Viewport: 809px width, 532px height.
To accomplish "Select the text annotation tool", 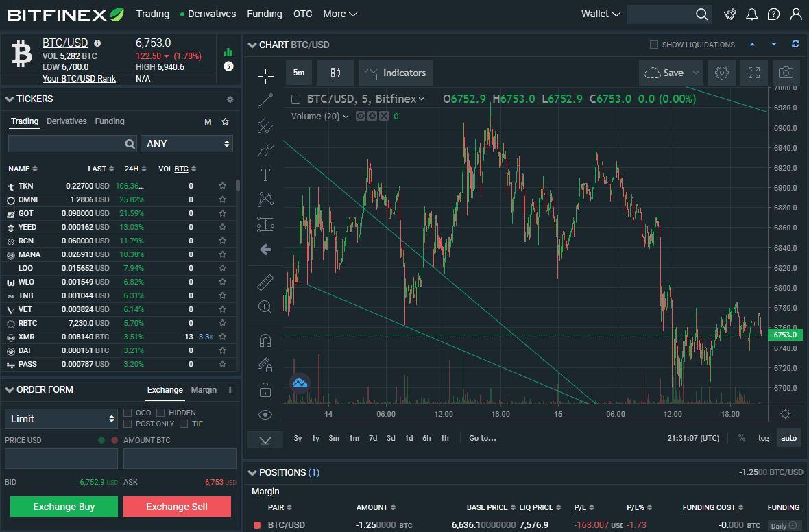I will pyautogui.click(x=265, y=174).
